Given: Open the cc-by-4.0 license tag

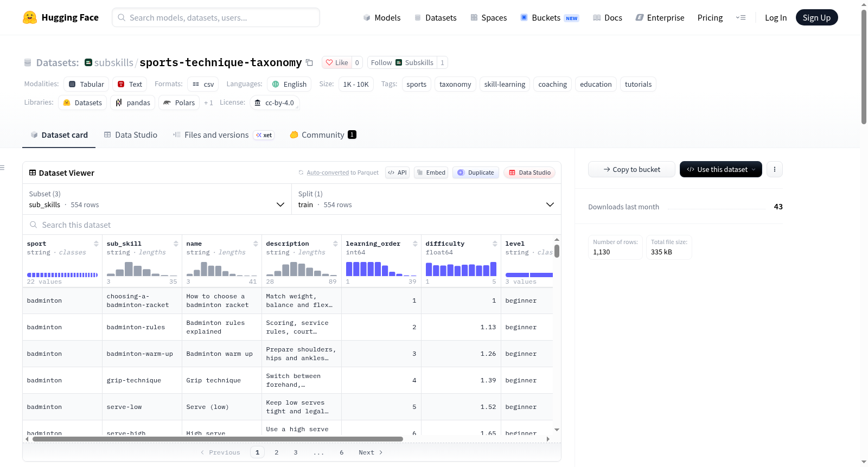Looking at the screenshot, I should click(275, 103).
